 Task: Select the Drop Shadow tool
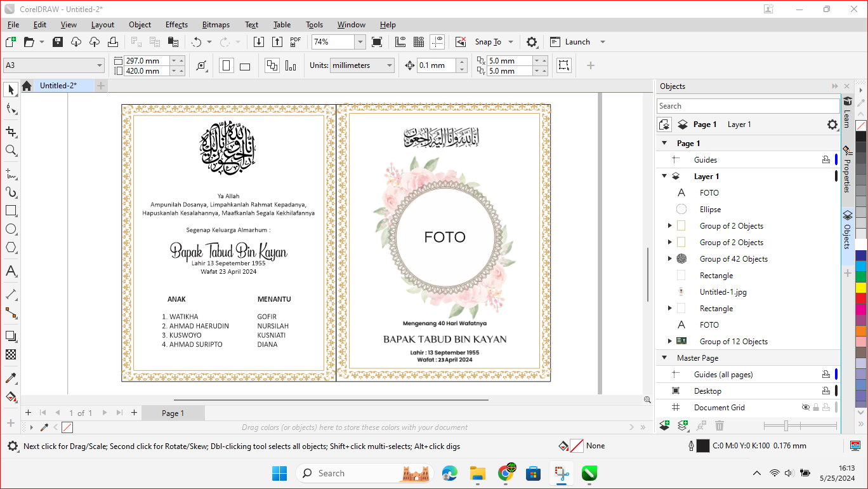11,336
